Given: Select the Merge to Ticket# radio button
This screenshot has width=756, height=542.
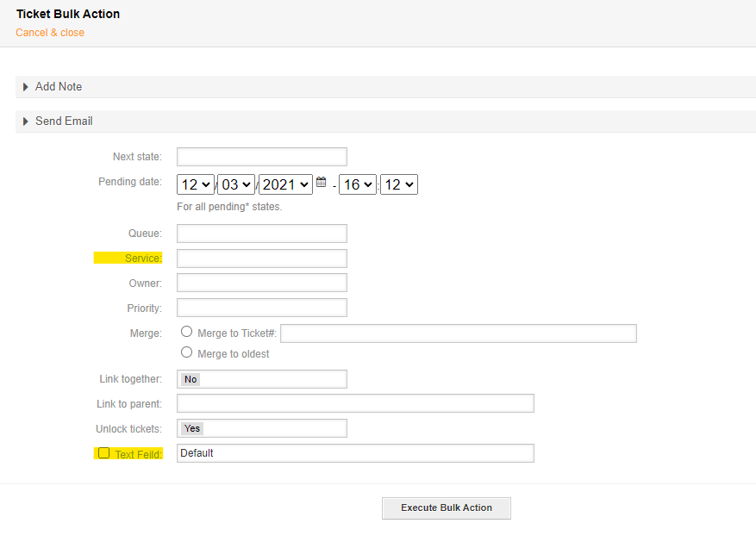Looking at the screenshot, I should (186, 332).
